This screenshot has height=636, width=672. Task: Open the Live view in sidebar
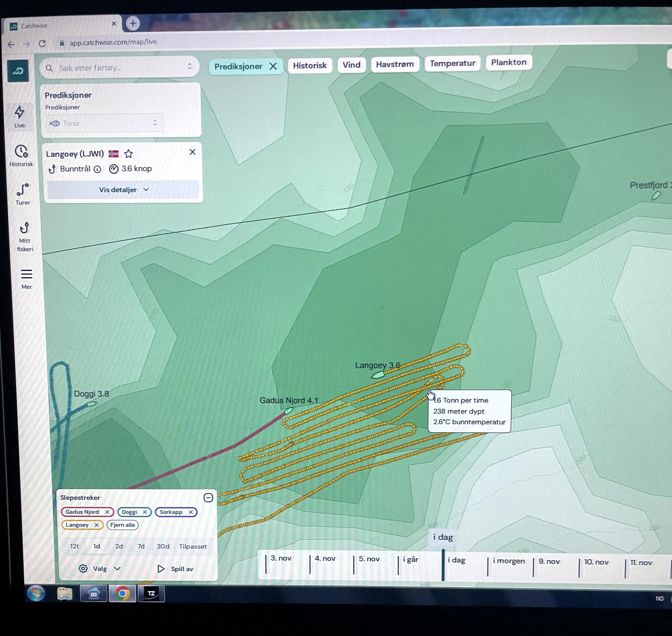(x=19, y=117)
